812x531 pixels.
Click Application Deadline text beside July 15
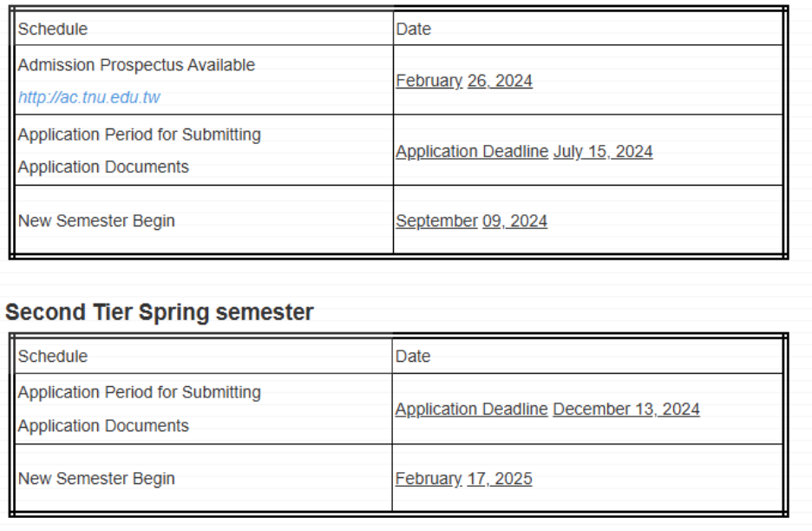coord(472,152)
